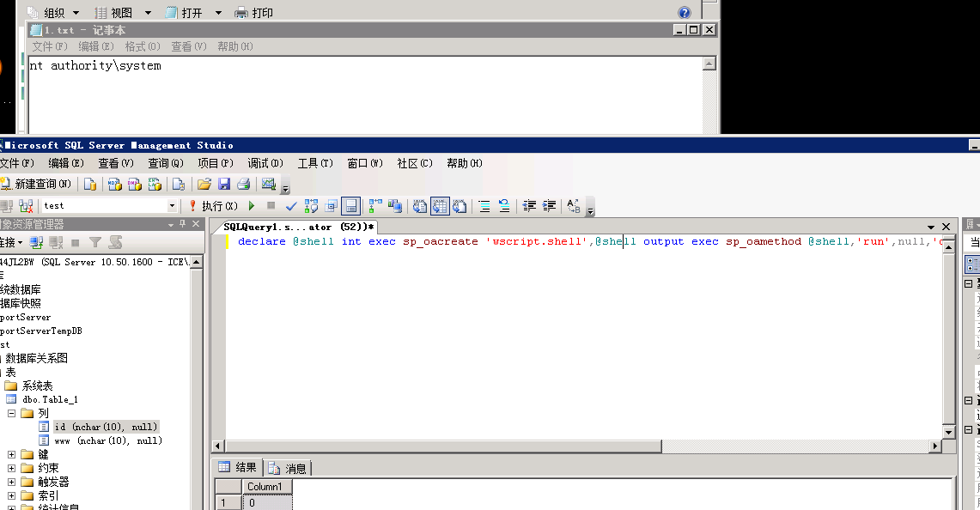This screenshot has width=980, height=510.
Task: Click the Query Options icon
Action: point(331,205)
